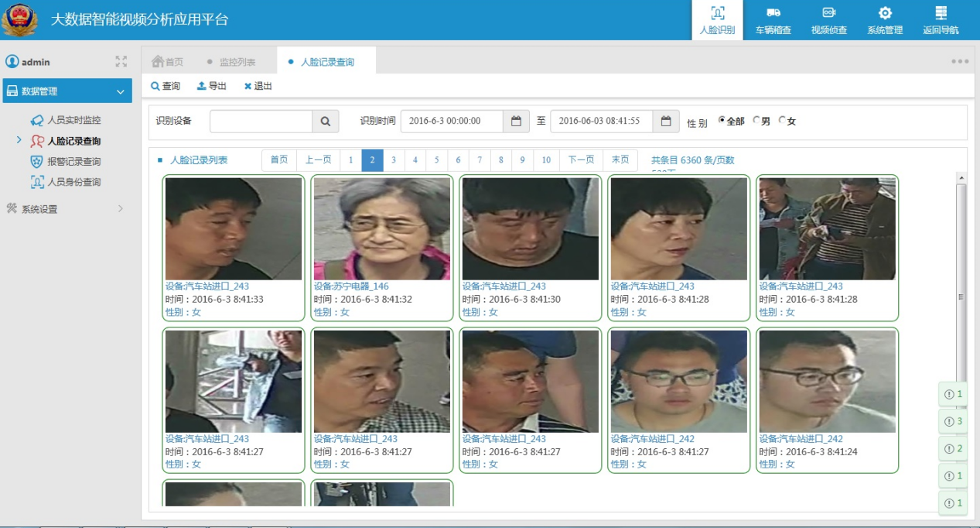Toggle fullscreen icon next to admin
The width and height of the screenshot is (980, 528).
[121, 61]
